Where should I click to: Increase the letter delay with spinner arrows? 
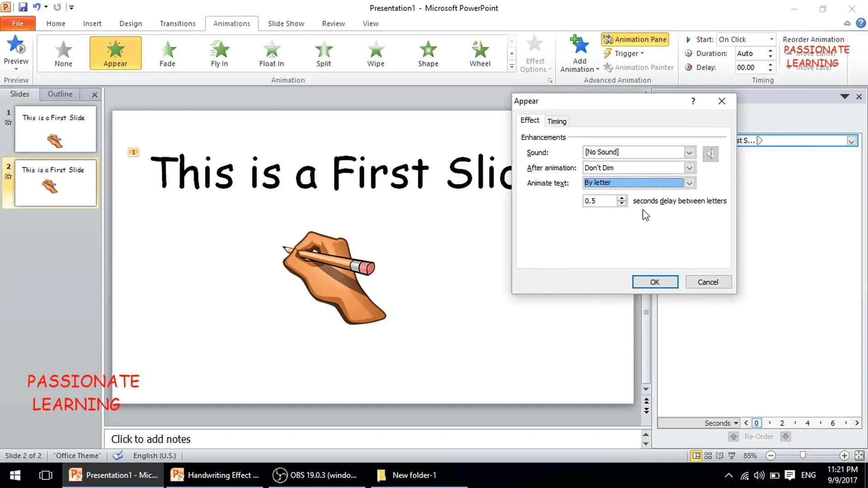pos(622,198)
